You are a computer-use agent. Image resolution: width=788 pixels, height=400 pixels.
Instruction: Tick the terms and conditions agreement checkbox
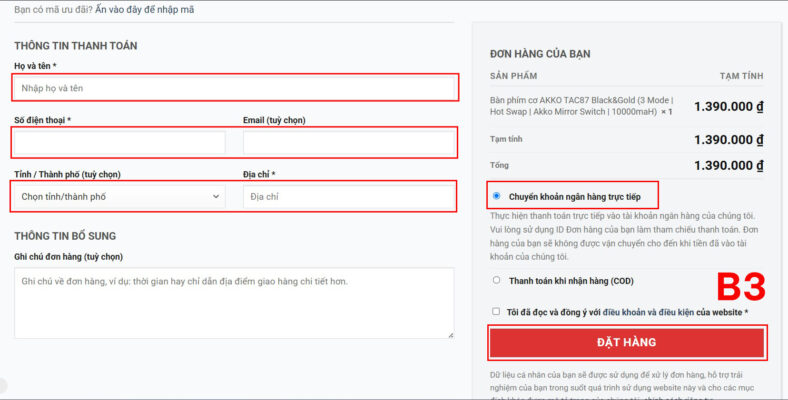[x=497, y=312]
